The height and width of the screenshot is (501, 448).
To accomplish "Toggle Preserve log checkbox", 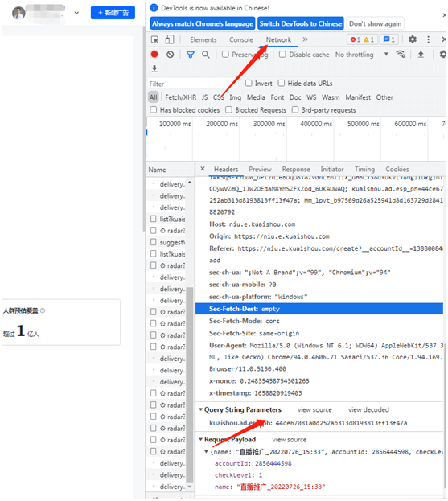I will click(x=225, y=55).
